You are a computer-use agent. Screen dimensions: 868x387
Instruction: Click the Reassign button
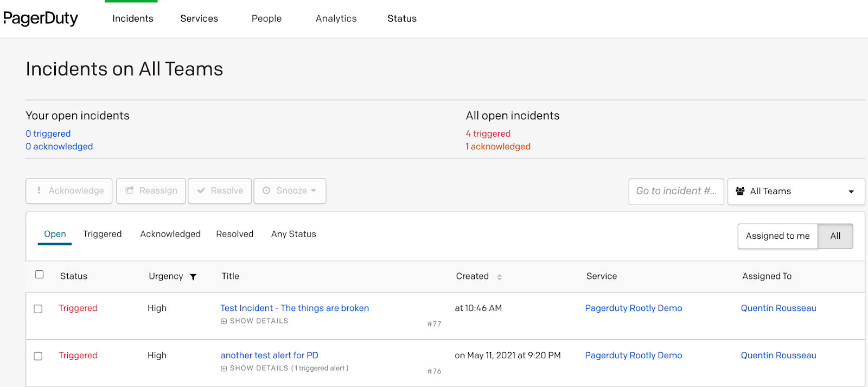coord(151,191)
